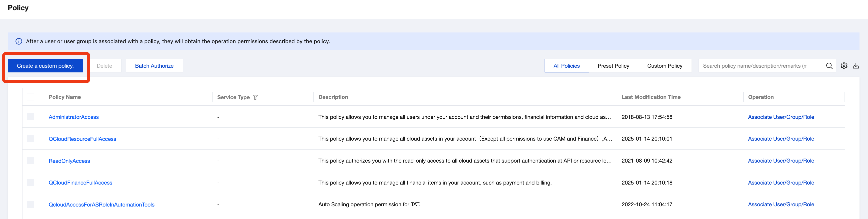Screen dimensions: 868x219
Task: Open the QcloudAccessForASRoleInAutomationTools policy
Action: pos(101,205)
